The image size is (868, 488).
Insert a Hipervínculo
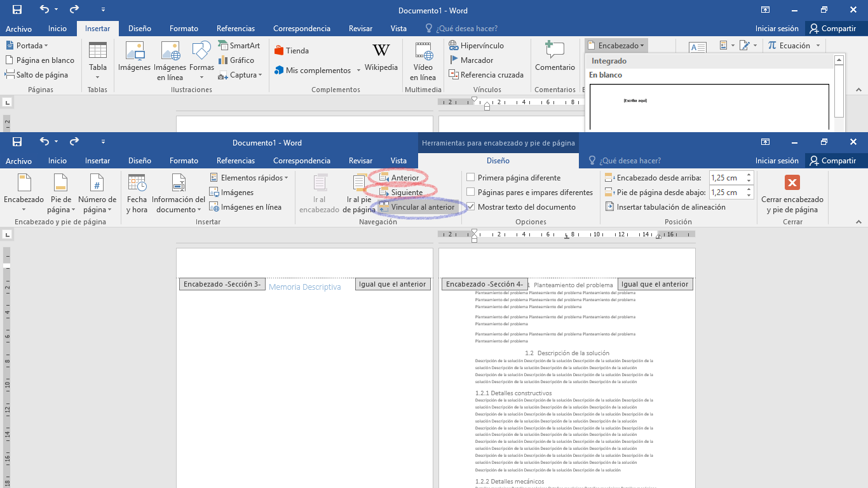(477, 46)
